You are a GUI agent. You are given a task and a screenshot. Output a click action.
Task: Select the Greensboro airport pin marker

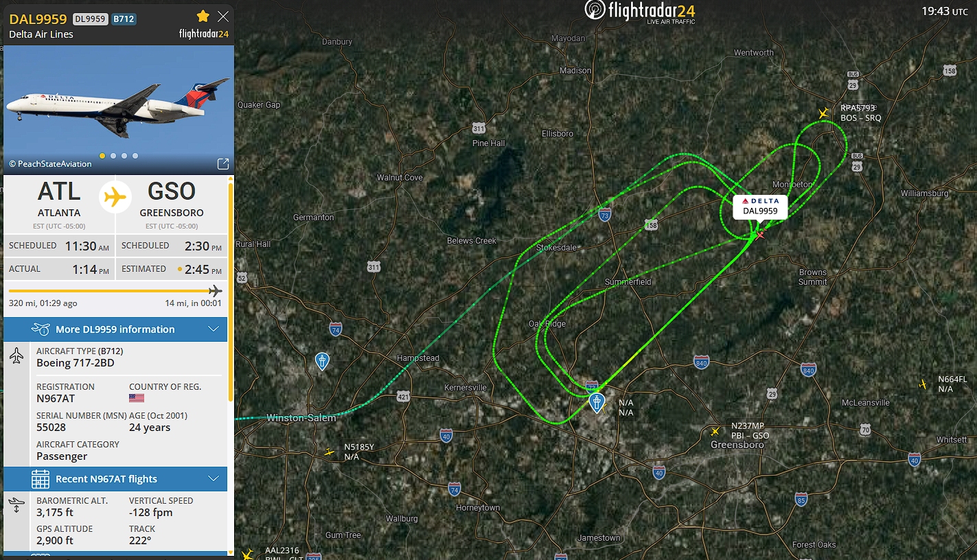pos(597,402)
